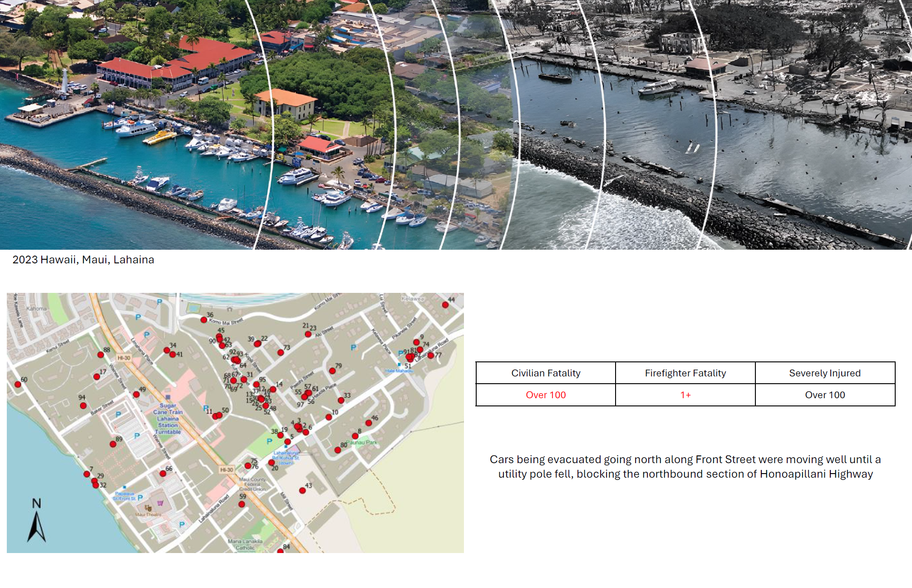The image size is (912, 588).
Task: Click the Civilian Fatality header cell
Action: coord(546,373)
